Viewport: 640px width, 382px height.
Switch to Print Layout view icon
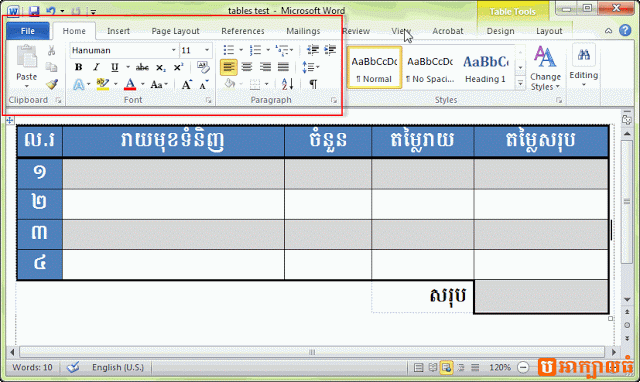pyautogui.click(x=418, y=368)
